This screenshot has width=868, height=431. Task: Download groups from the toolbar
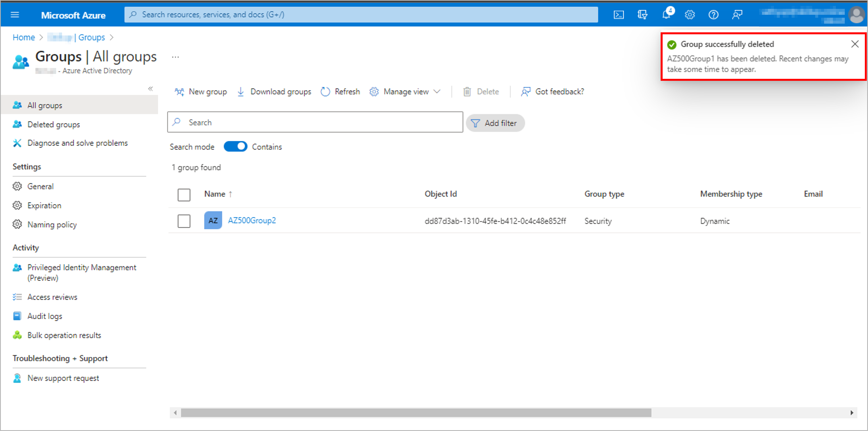[274, 91]
